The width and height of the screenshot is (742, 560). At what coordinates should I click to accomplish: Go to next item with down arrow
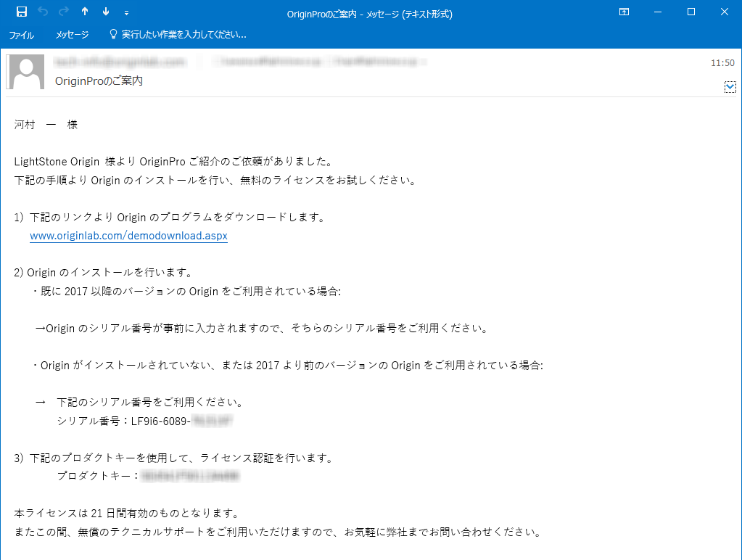click(106, 12)
